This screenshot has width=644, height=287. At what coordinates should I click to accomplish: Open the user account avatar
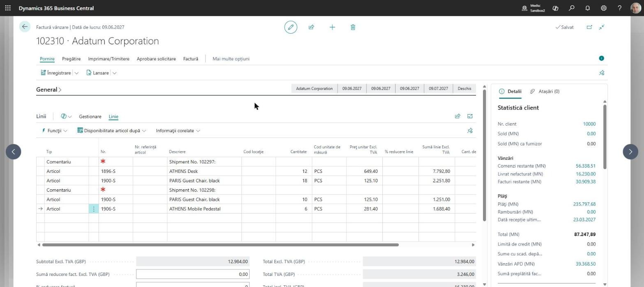click(x=635, y=8)
